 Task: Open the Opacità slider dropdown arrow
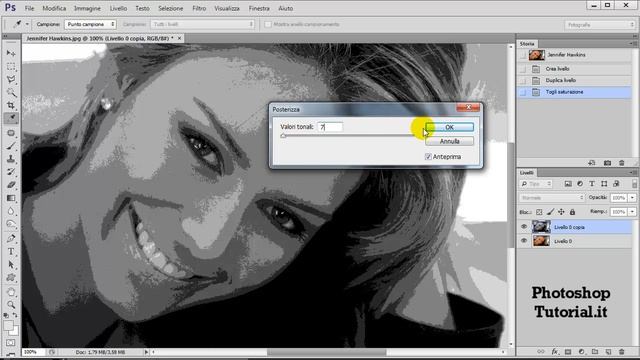(x=632, y=198)
